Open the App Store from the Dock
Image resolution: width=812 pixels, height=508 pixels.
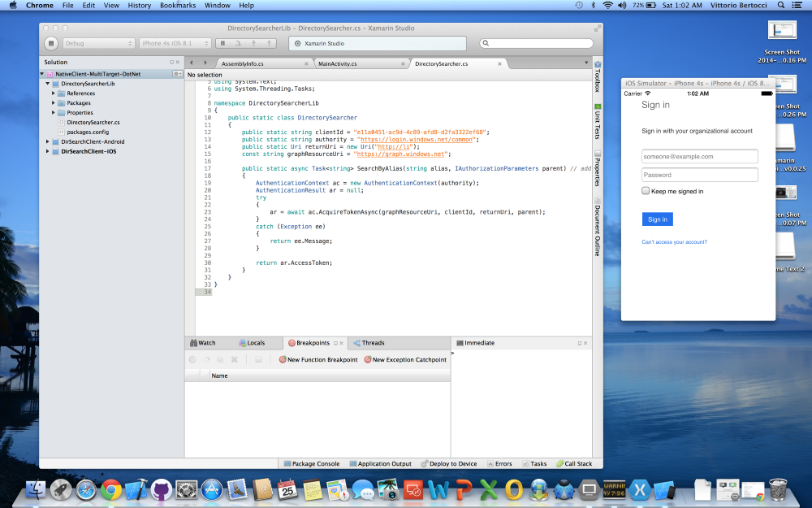click(x=212, y=489)
